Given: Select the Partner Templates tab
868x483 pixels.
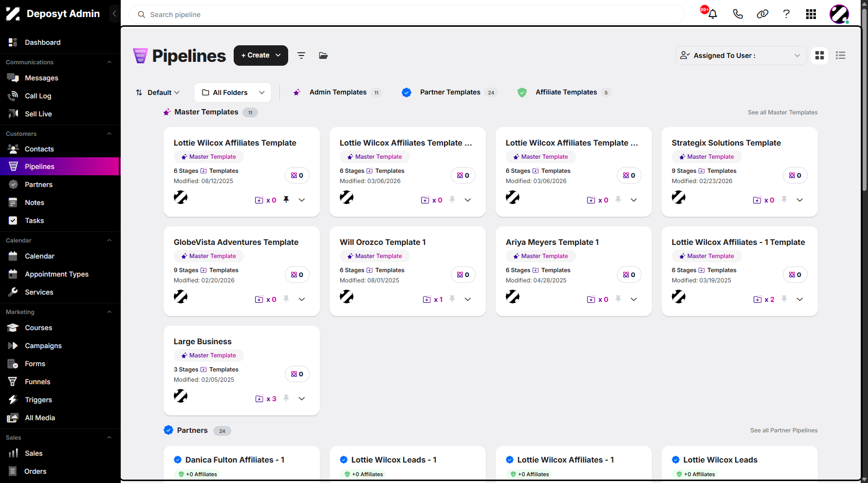Looking at the screenshot, I should coord(449,93).
